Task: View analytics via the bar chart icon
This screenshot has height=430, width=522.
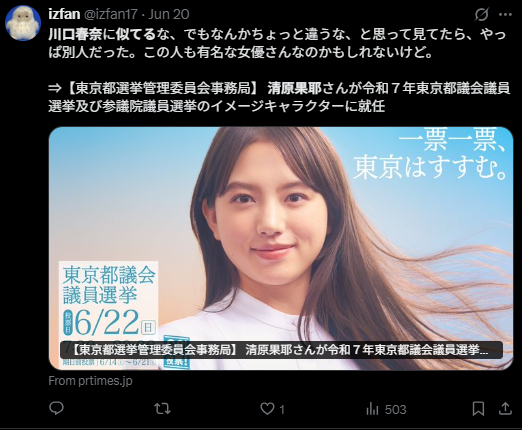Action: click(372, 409)
